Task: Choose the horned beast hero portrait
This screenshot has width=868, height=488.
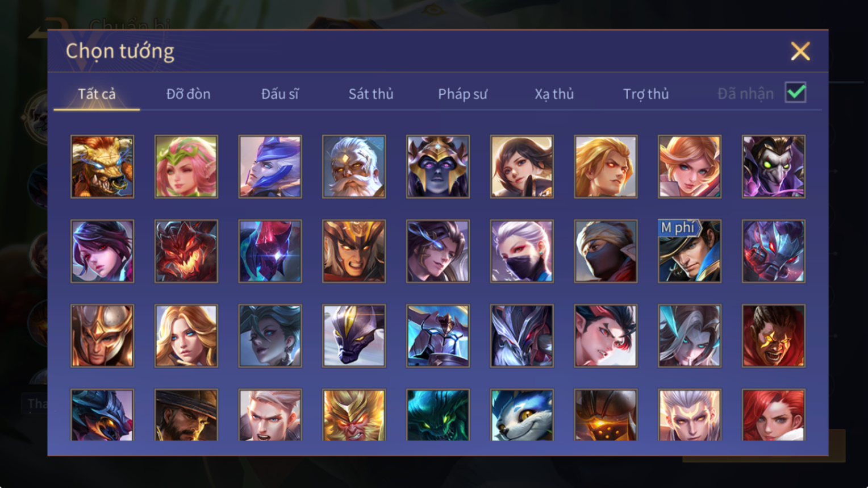Action: pyautogui.click(x=102, y=166)
